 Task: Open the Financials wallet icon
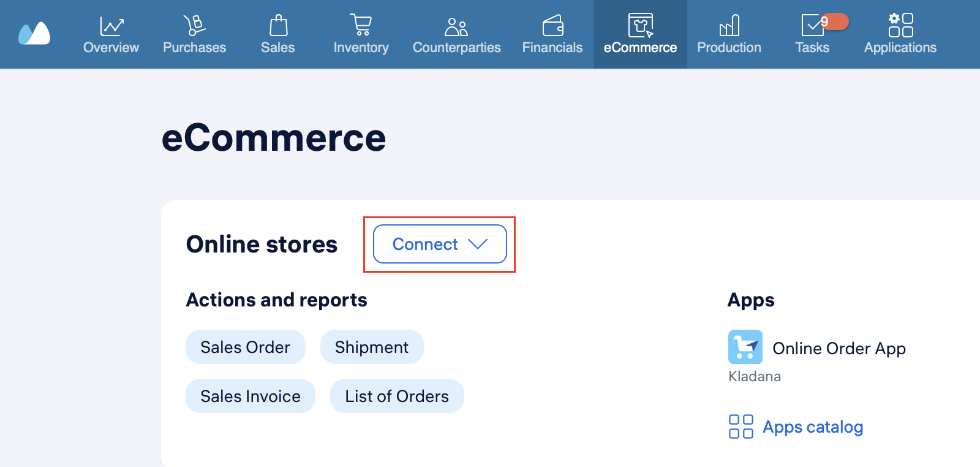pos(552,26)
